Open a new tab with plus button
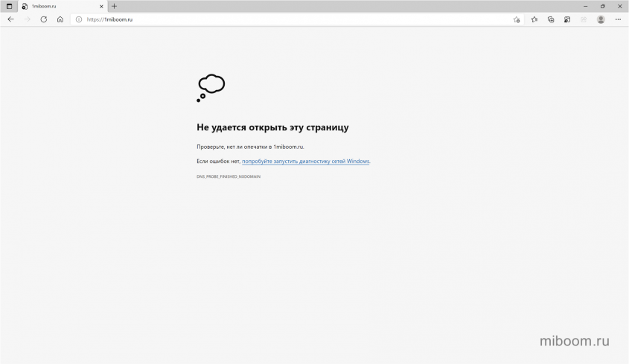Image resolution: width=629 pixels, height=364 pixels. pyautogui.click(x=115, y=6)
